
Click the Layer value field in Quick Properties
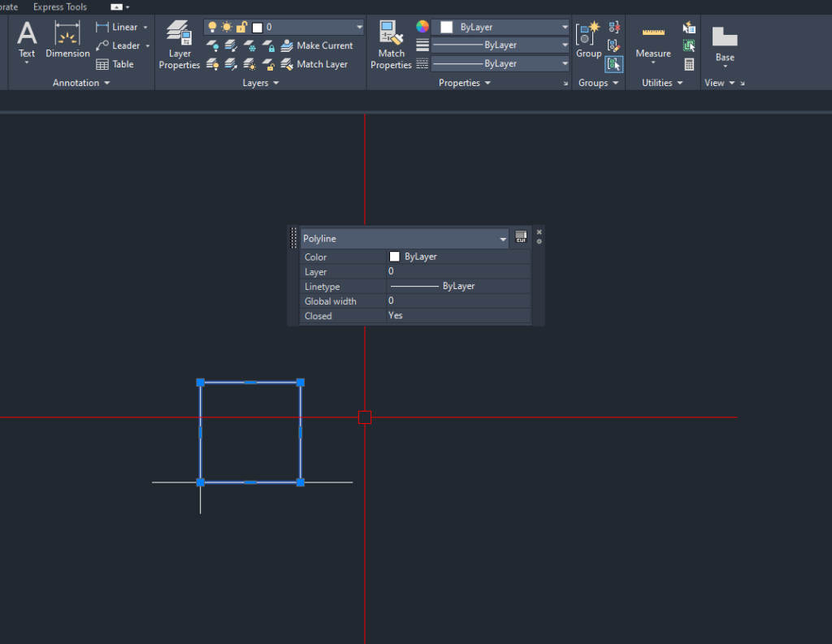[458, 271]
